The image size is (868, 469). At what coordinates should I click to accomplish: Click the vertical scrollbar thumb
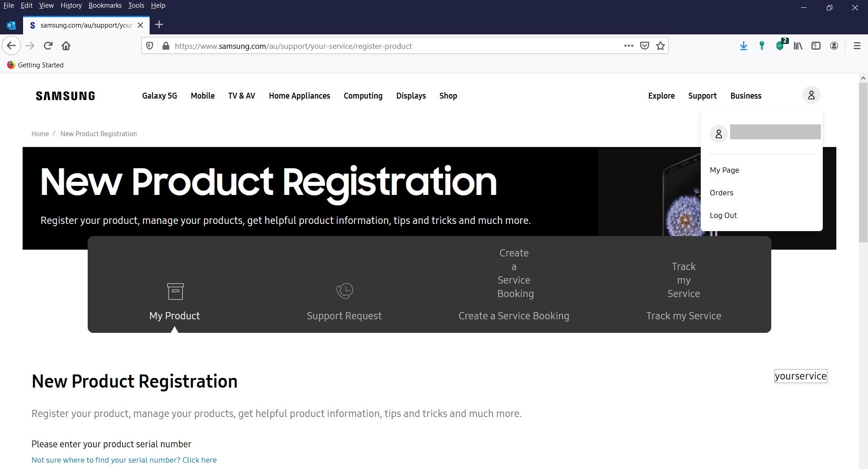[863, 163]
